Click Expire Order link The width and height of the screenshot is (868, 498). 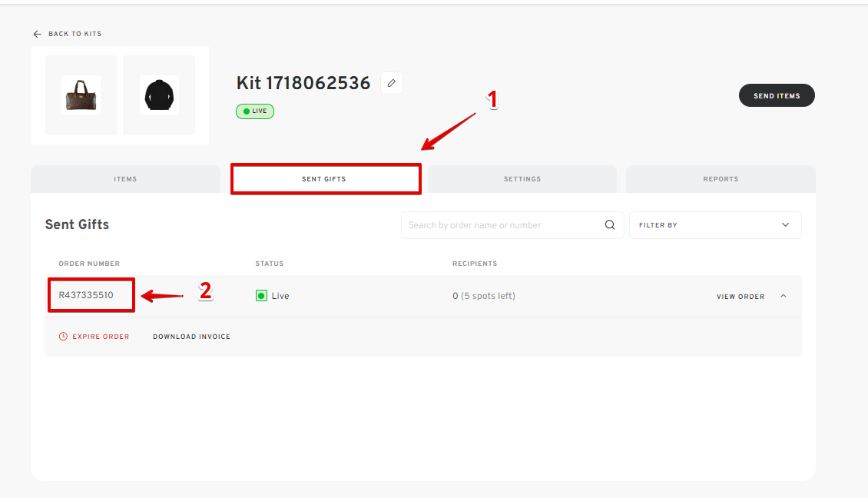(101, 337)
